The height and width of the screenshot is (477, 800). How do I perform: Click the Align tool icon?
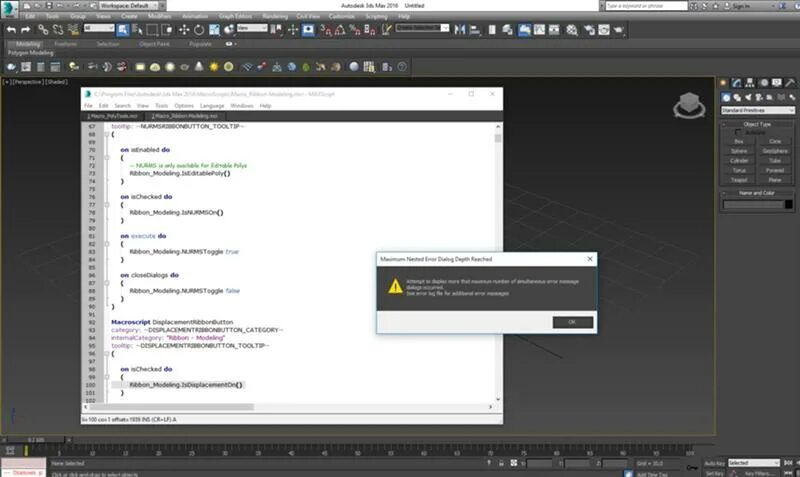475,30
